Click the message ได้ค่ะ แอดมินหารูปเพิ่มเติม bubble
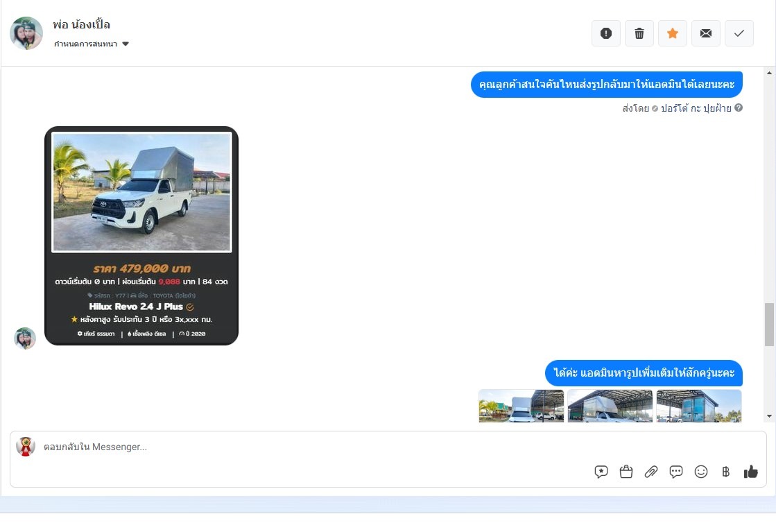776x532 pixels. click(644, 373)
